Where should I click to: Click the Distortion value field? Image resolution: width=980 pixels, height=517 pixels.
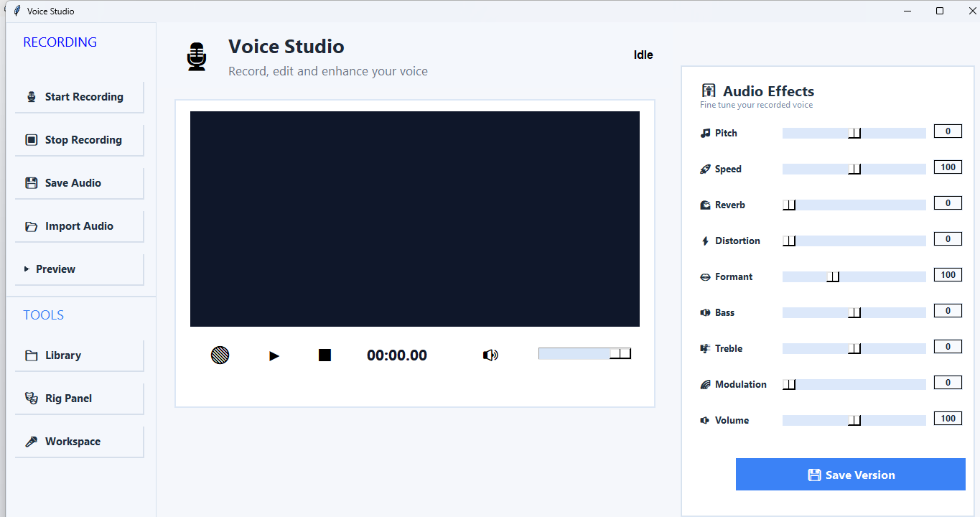click(948, 239)
